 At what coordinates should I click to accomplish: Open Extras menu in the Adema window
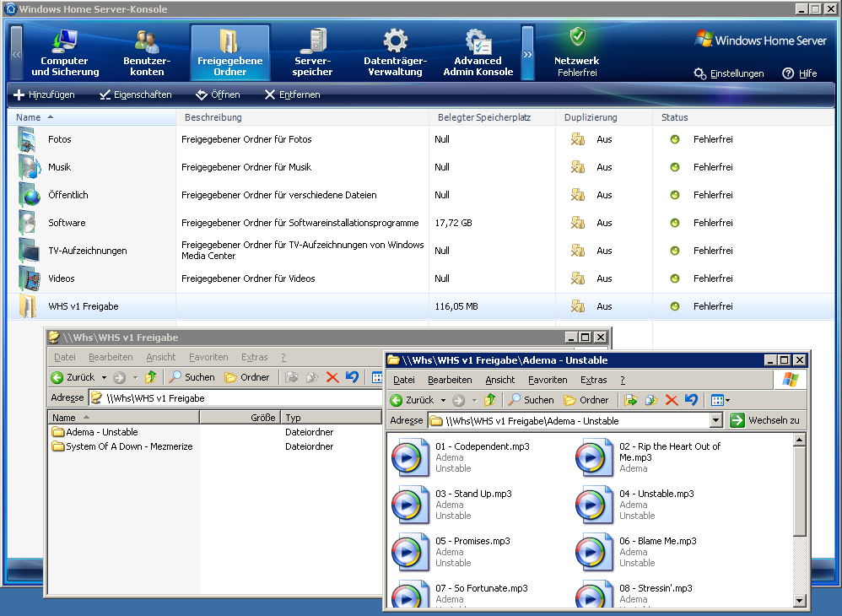593,380
